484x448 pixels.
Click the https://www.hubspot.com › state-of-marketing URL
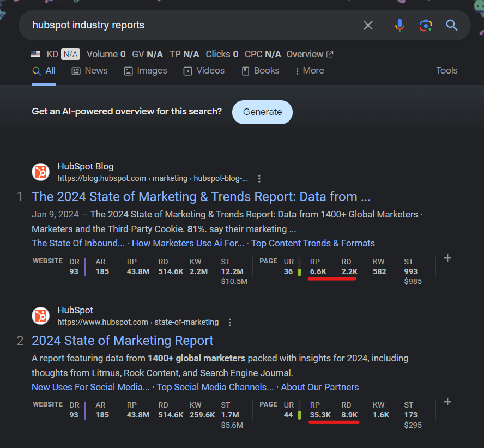[x=138, y=322]
